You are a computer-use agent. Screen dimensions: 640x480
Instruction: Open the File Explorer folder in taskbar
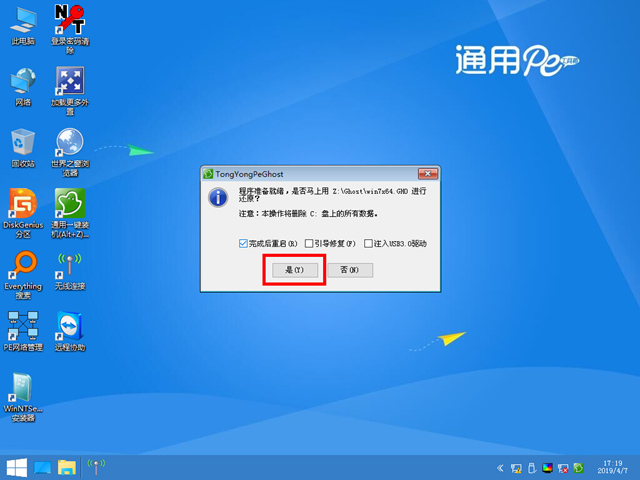[67, 468]
